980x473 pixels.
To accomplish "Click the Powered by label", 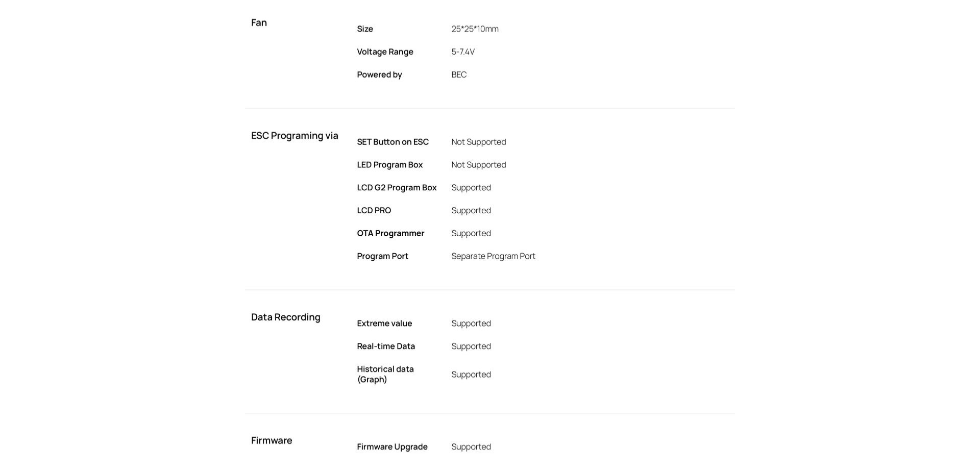I will click(379, 75).
